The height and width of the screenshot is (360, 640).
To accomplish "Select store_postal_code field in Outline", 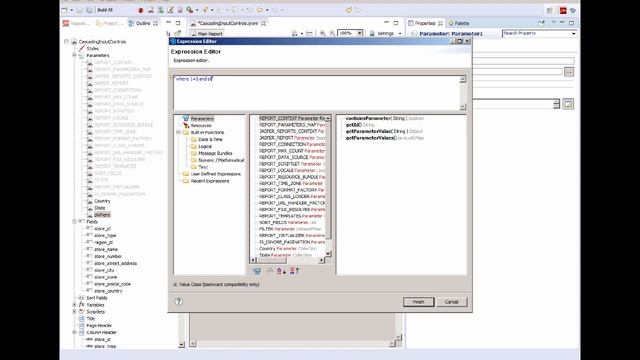I will tap(112, 284).
